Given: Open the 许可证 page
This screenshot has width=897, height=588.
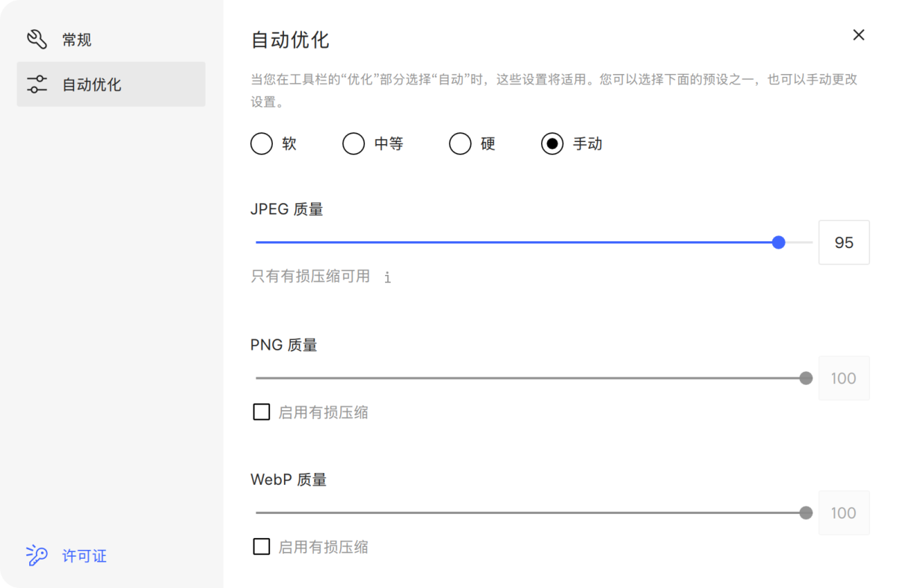Looking at the screenshot, I should [83, 555].
